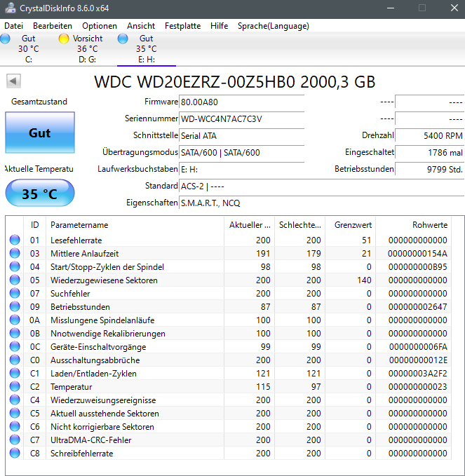Image resolution: width=465 pixels, height=476 pixels.
Task: Click status orb of Suchfehler row
Action: point(15,293)
